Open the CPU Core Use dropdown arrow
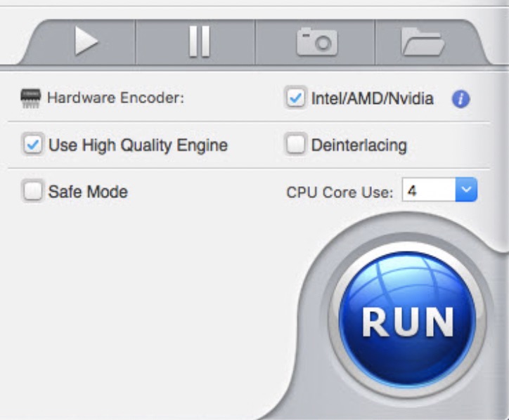The image size is (509, 420). click(466, 190)
